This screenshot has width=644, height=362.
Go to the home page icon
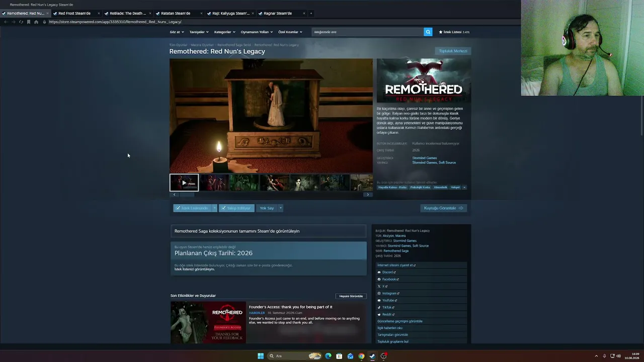36,22
